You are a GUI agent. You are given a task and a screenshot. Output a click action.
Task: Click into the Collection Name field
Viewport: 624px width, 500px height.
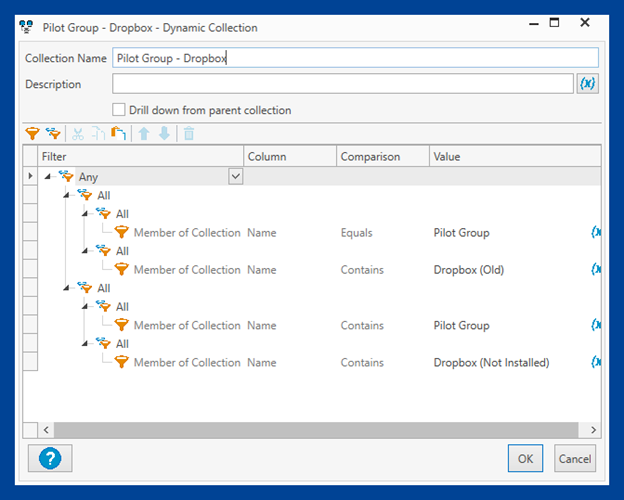355,58
